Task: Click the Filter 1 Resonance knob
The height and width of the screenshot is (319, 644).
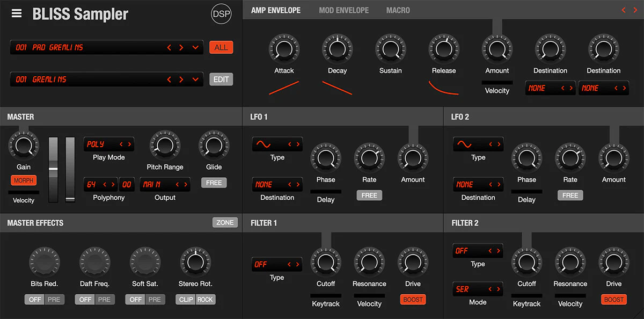Action: [x=369, y=262]
